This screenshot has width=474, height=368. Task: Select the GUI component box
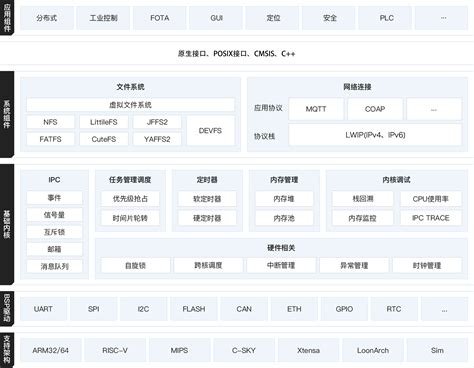point(216,18)
